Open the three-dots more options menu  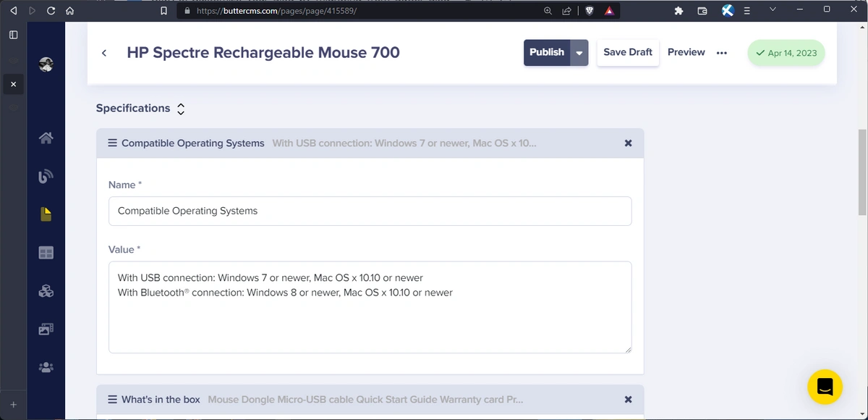721,53
